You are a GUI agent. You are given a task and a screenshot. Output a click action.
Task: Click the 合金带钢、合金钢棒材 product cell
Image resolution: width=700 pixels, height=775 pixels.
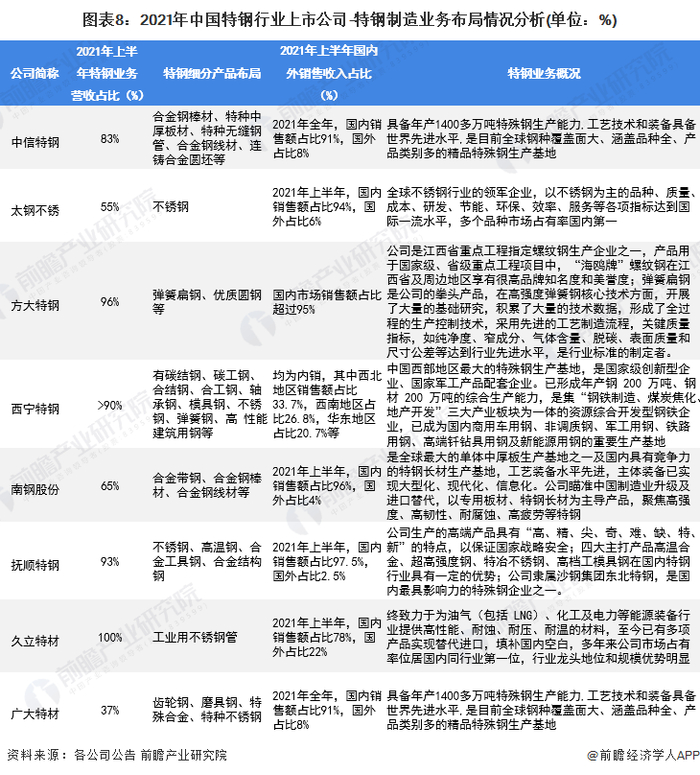(207, 485)
